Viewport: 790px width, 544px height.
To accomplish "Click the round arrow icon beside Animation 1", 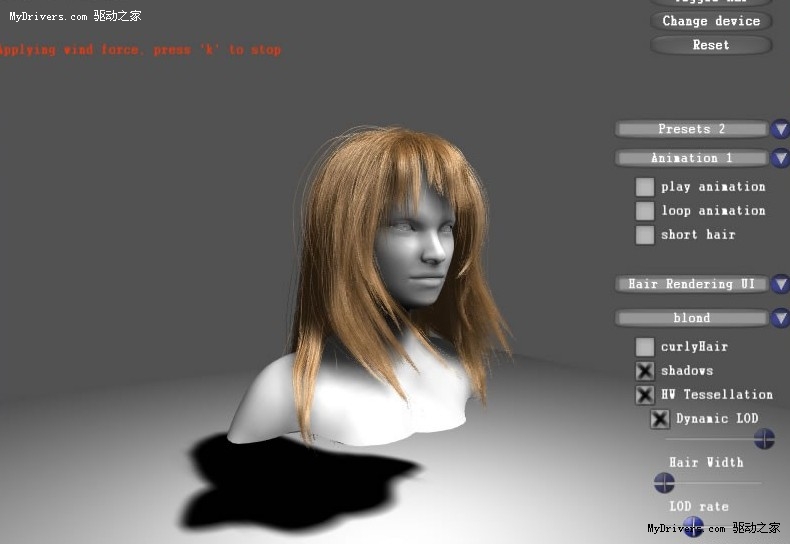I will (780, 158).
